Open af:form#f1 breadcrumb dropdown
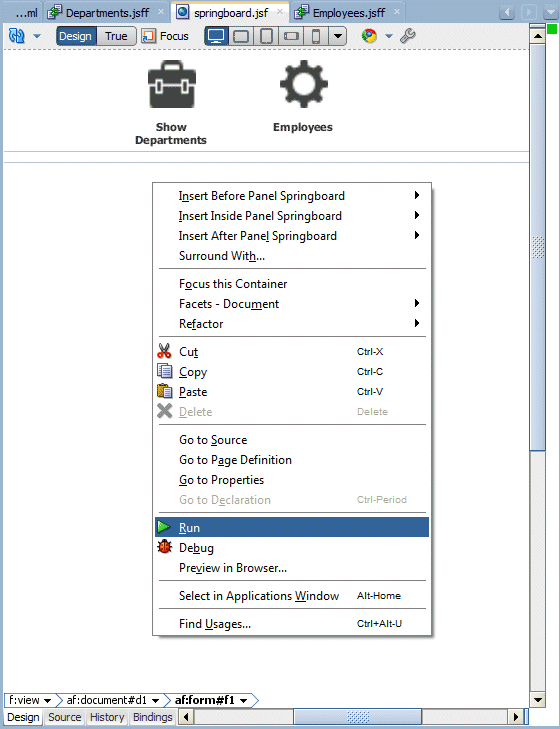Screen dimensions: 560x729 (x=243, y=700)
